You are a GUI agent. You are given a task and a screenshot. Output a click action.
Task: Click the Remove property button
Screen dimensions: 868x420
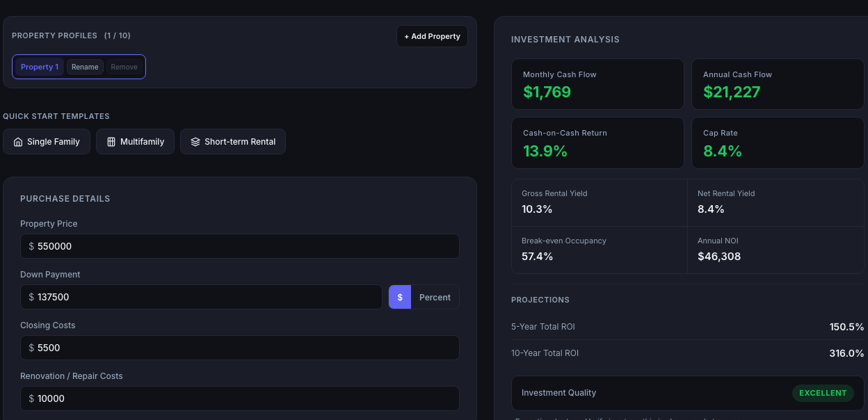click(x=124, y=67)
